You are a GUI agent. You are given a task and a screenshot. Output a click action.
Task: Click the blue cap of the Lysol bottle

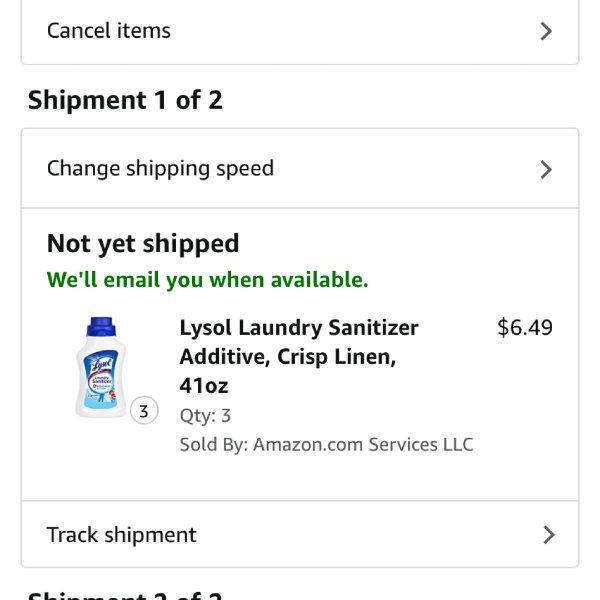[101, 326]
